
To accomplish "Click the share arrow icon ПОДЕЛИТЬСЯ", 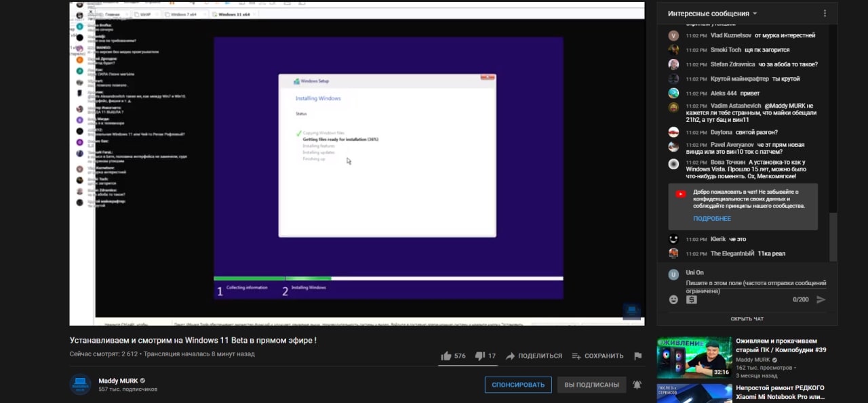I will (x=511, y=356).
